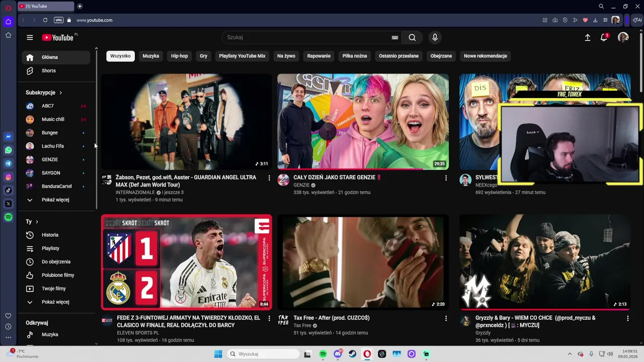Open options menu for Tax Free - After video
Image resolution: width=644 pixels, height=362 pixels.
click(x=445, y=318)
